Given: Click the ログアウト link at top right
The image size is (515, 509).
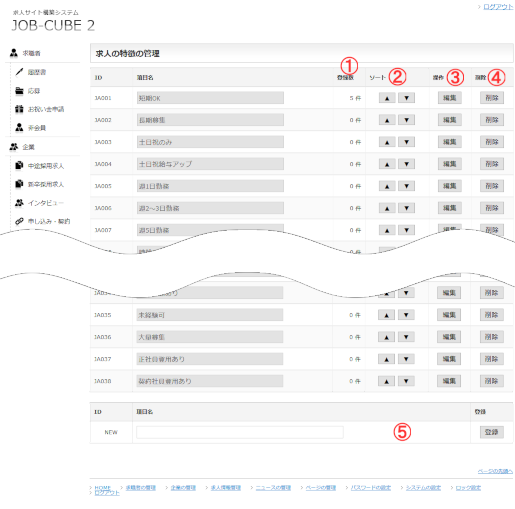Looking at the screenshot, I should (x=498, y=7).
